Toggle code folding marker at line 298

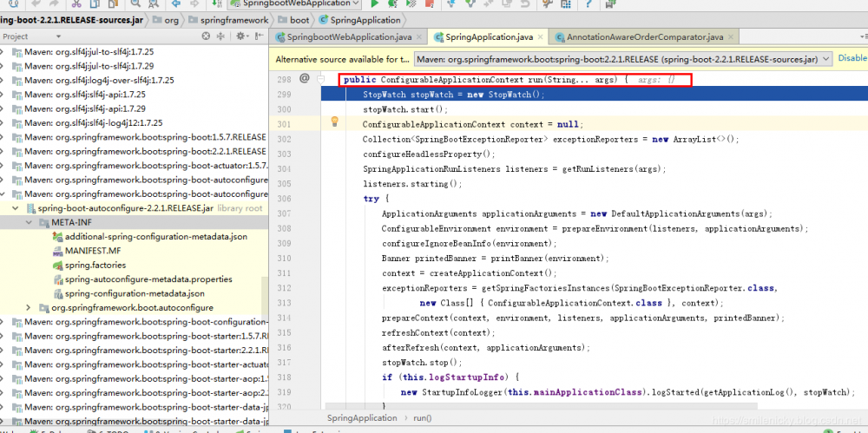point(321,79)
